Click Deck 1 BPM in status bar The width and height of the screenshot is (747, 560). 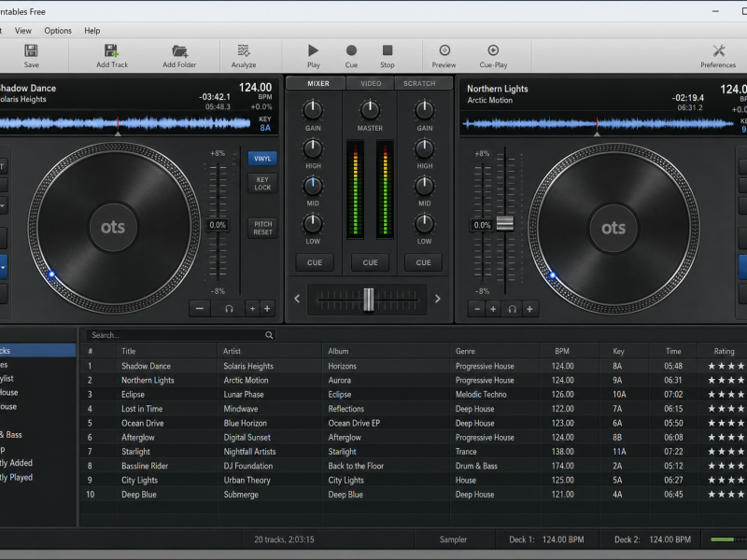tap(546, 539)
